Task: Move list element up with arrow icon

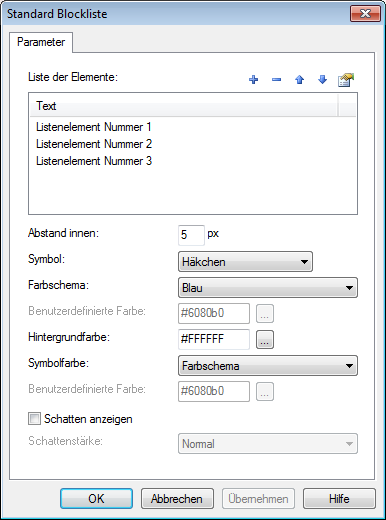Action: click(x=299, y=80)
